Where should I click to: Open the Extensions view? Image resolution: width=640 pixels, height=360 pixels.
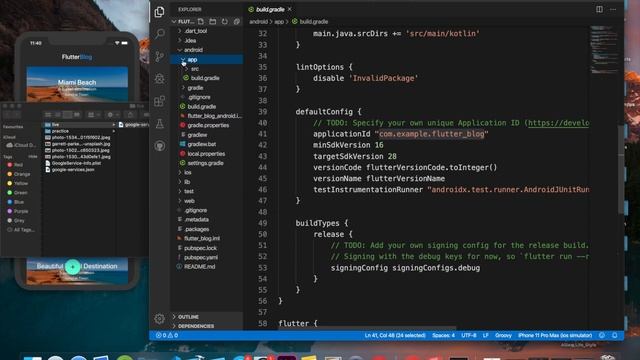pos(160,101)
